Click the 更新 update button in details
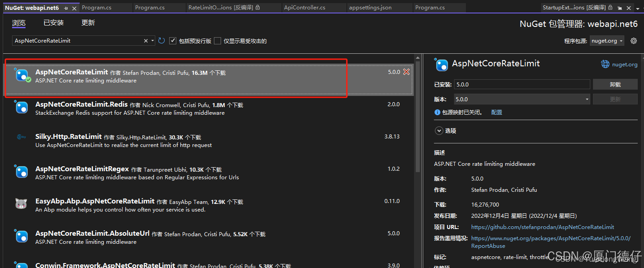This screenshot has width=644, height=268. pyautogui.click(x=615, y=99)
